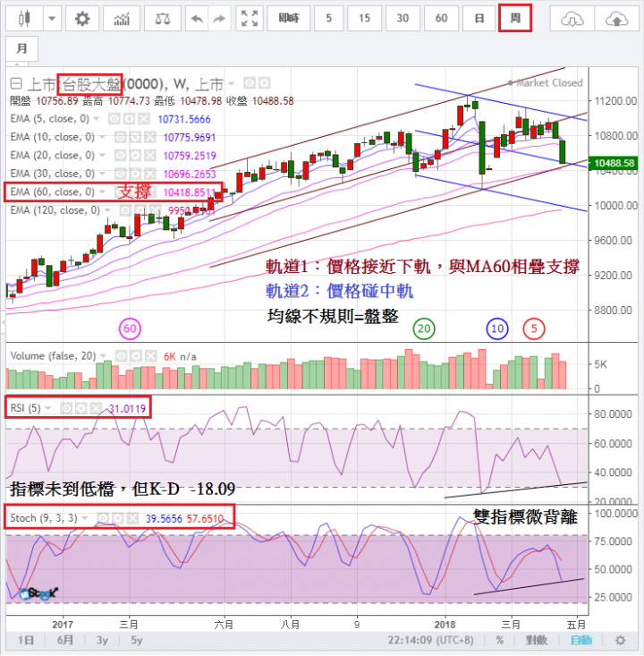Toggle the % percentage scale

point(500,640)
